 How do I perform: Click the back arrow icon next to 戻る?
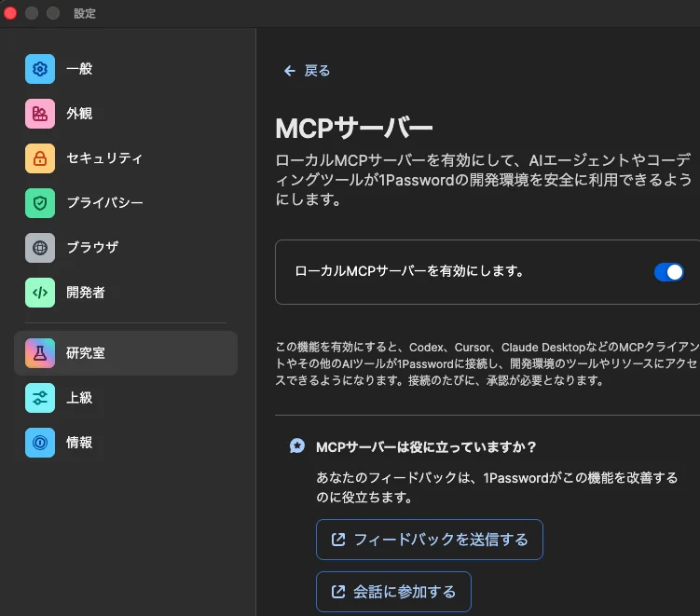click(290, 71)
